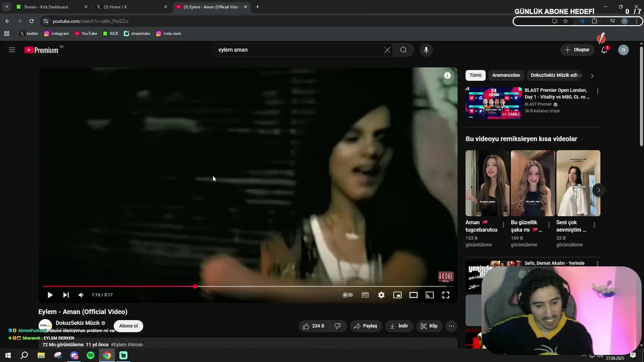Screen dimensions: 644x362
Task: Go back in browser history
Action: (x=7, y=21)
